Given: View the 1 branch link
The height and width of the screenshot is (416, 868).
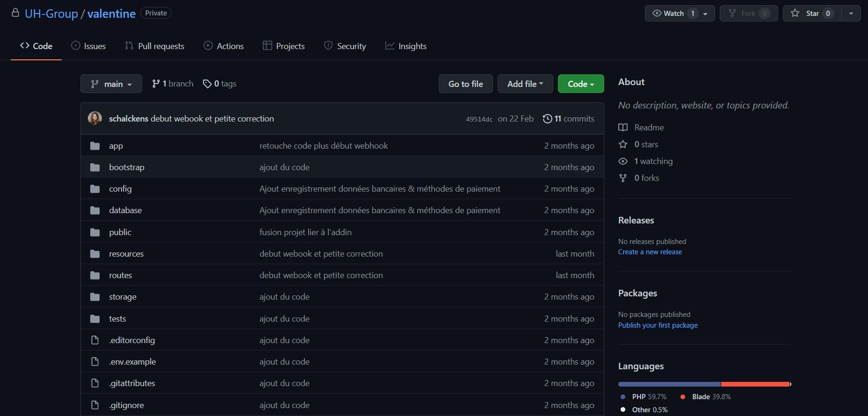Looking at the screenshot, I should pyautogui.click(x=173, y=84).
